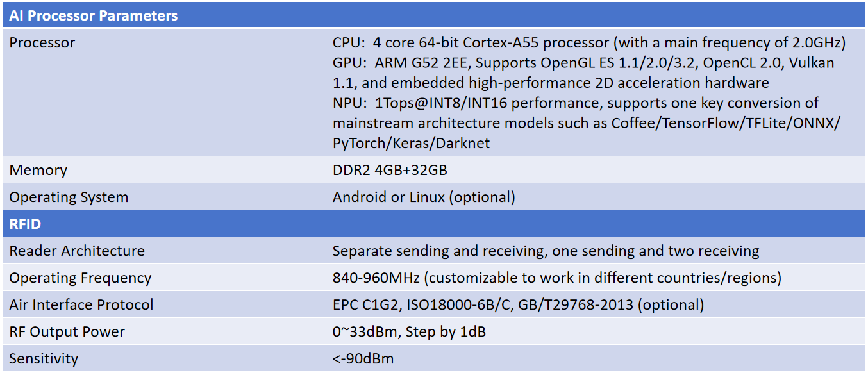Screen dimensions: 868x375
Task: Click the Reader Architecture label
Action: pos(77,251)
